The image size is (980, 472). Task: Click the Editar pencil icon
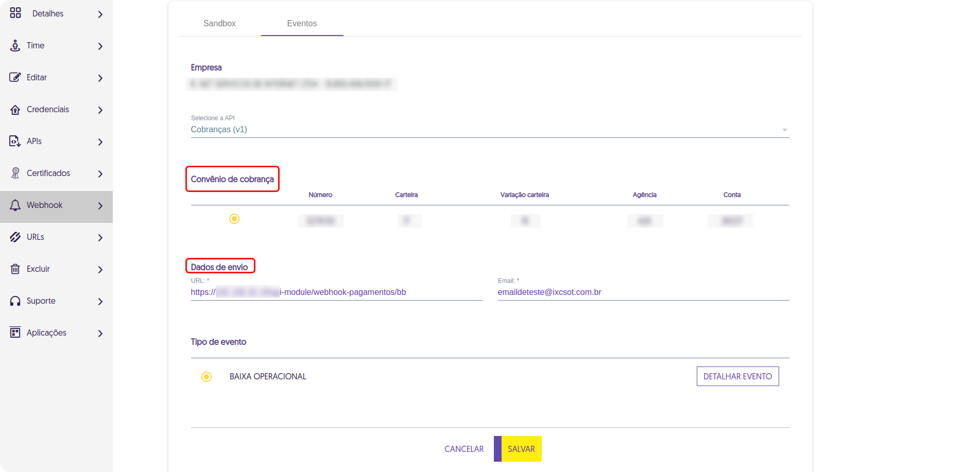coord(15,78)
